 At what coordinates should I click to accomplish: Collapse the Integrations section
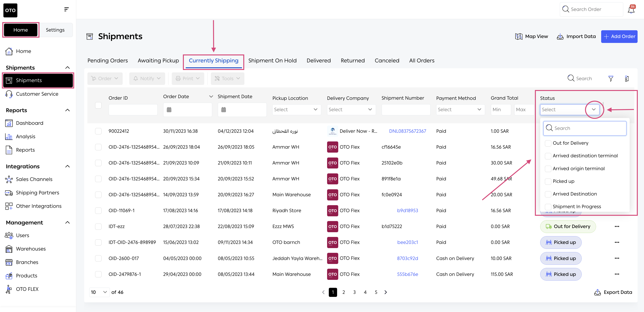pyautogui.click(x=67, y=167)
